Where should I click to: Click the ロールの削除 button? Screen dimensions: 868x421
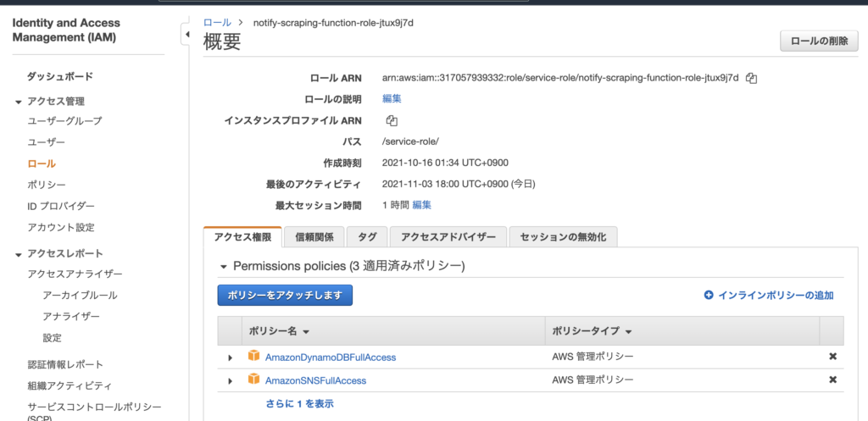(820, 42)
